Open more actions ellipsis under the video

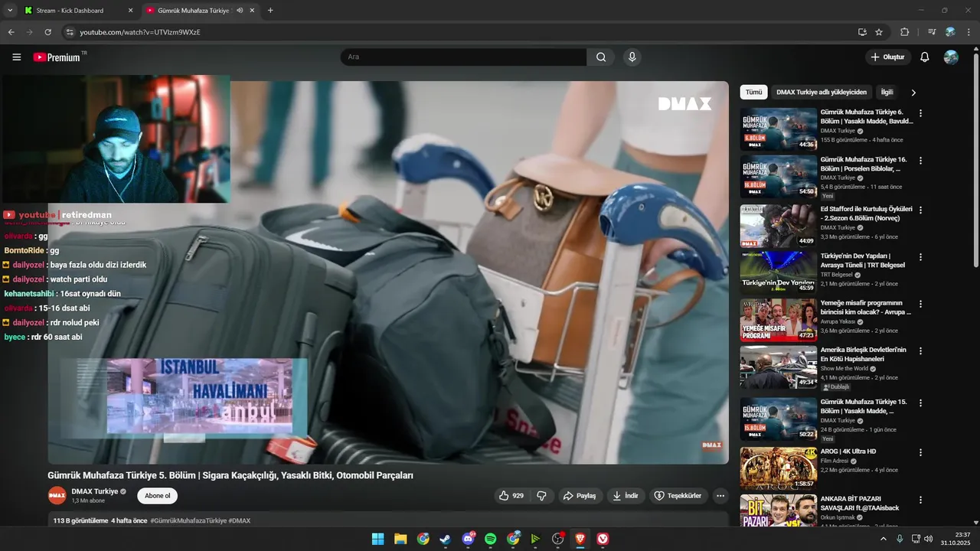coord(720,496)
